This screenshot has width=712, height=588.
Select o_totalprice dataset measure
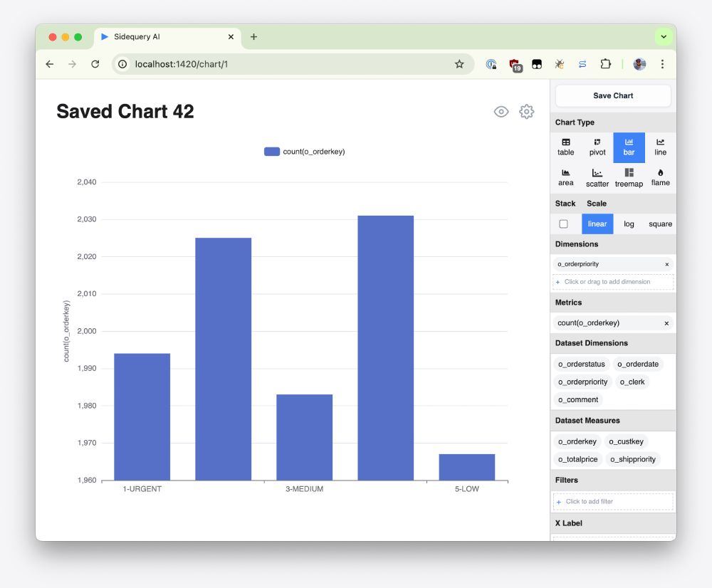click(x=577, y=459)
